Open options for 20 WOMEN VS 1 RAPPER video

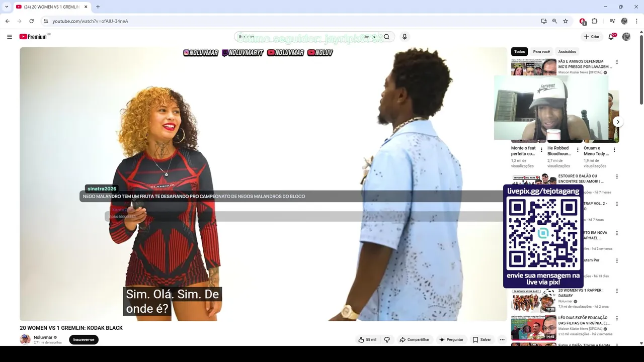tap(617, 291)
